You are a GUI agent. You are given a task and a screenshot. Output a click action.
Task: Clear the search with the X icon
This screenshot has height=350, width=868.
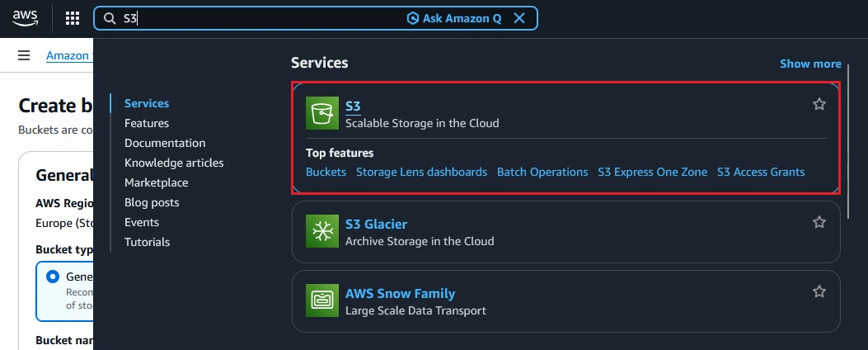[519, 18]
